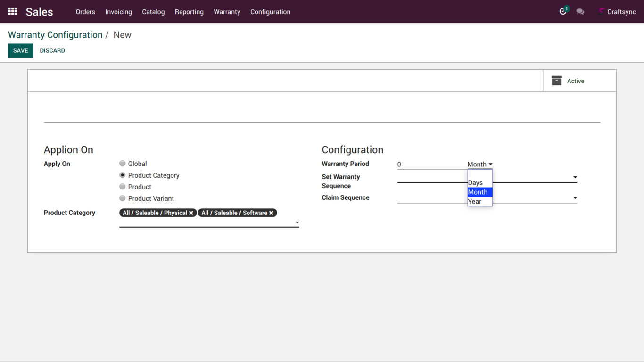Open the Claim Sequence dropdown
The width and height of the screenshot is (644, 362).
pos(575,198)
